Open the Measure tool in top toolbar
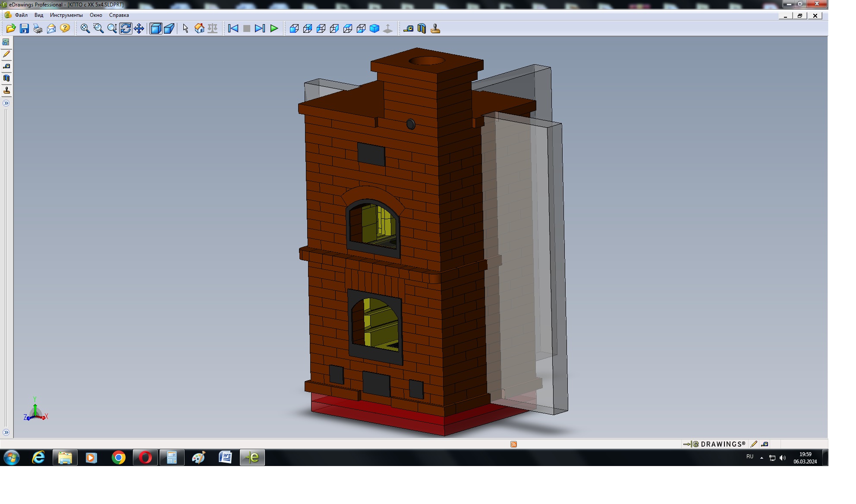Screen dimensions: 856x504 coord(408,28)
